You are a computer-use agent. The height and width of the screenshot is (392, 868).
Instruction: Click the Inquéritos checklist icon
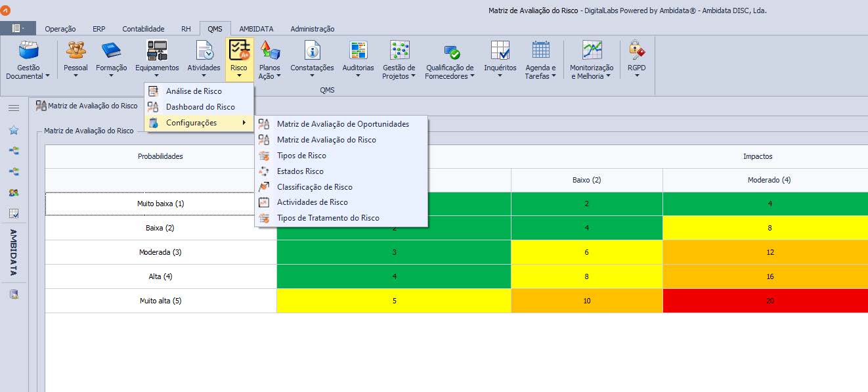(x=500, y=50)
